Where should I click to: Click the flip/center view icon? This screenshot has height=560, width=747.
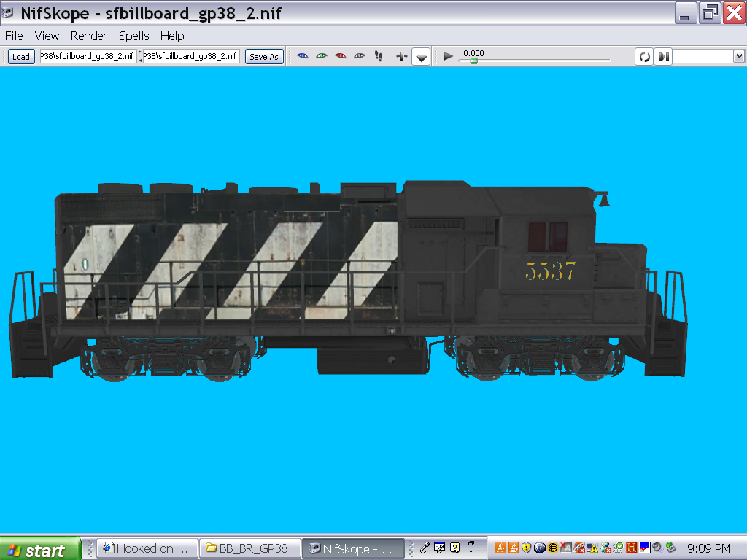402,57
